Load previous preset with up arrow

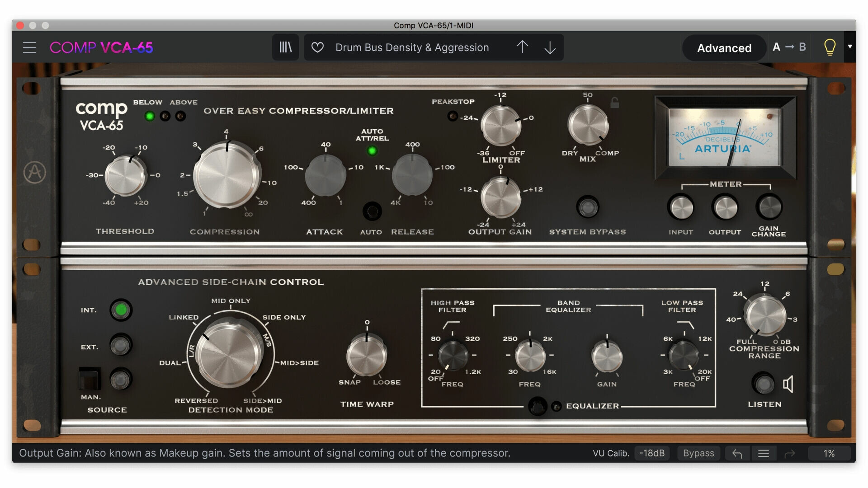click(522, 47)
